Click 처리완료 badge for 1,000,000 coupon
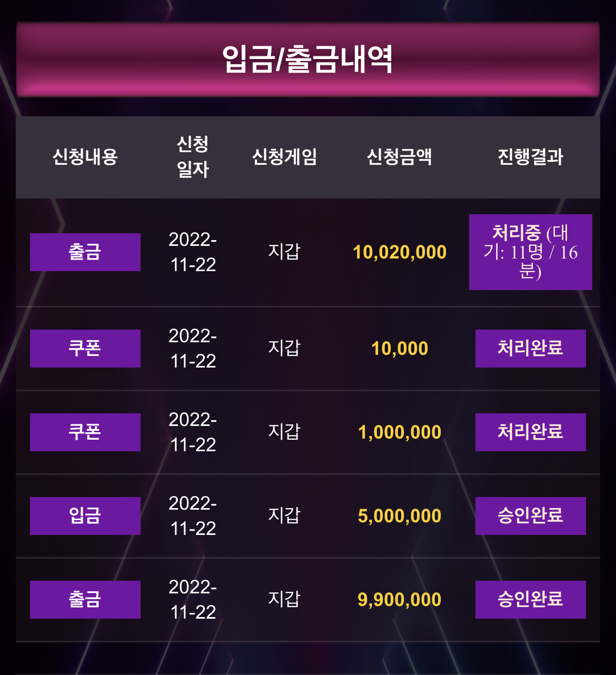The width and height of the screenshot is (616, 675). (x=531, y=432)
